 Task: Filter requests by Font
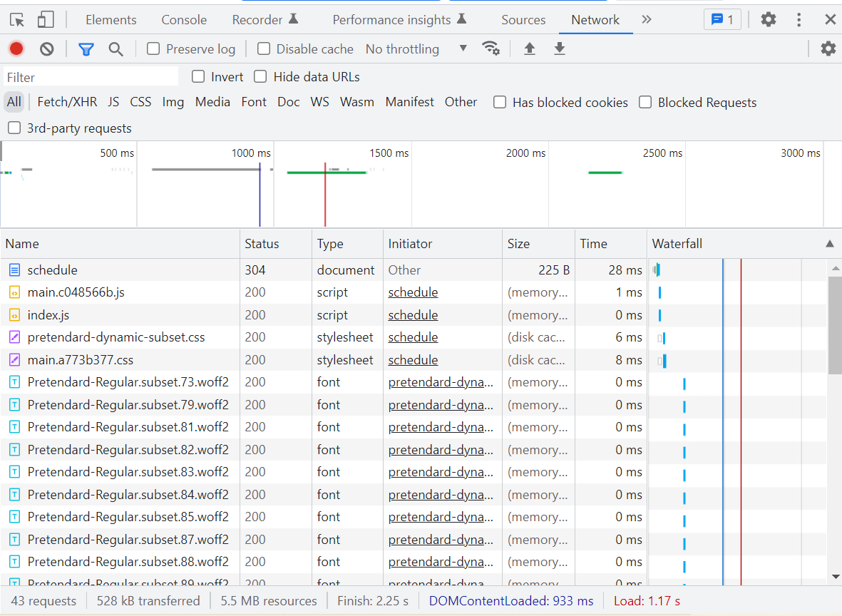click(x=254, y=102)
